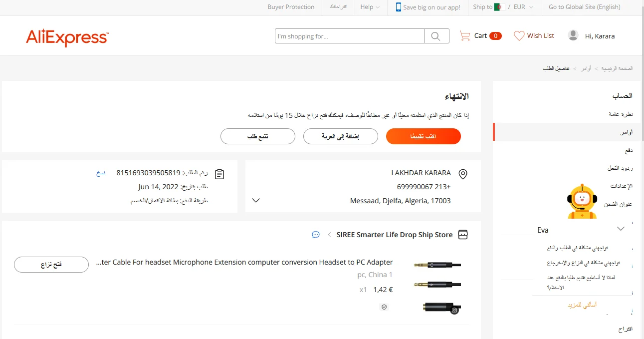Screen dimensions: 644x339
Task: Click the location pin address icon
Action: click(462, 174)
